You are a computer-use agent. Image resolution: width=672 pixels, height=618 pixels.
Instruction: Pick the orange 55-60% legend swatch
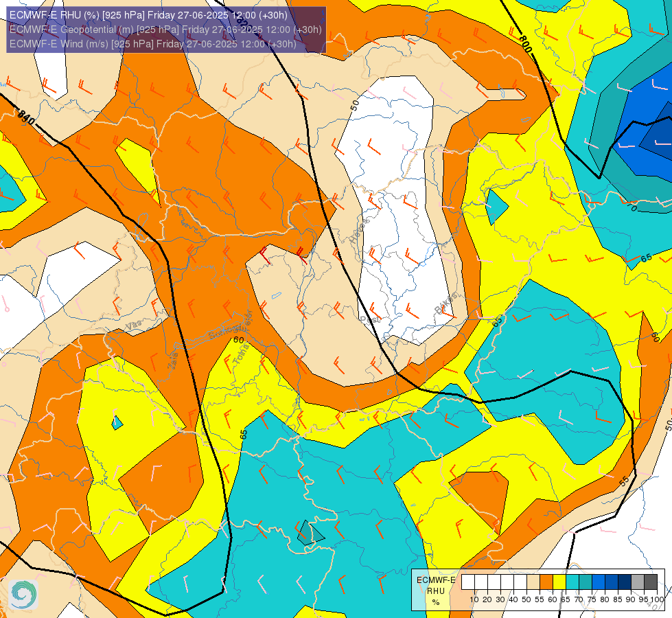click(546, 582)
